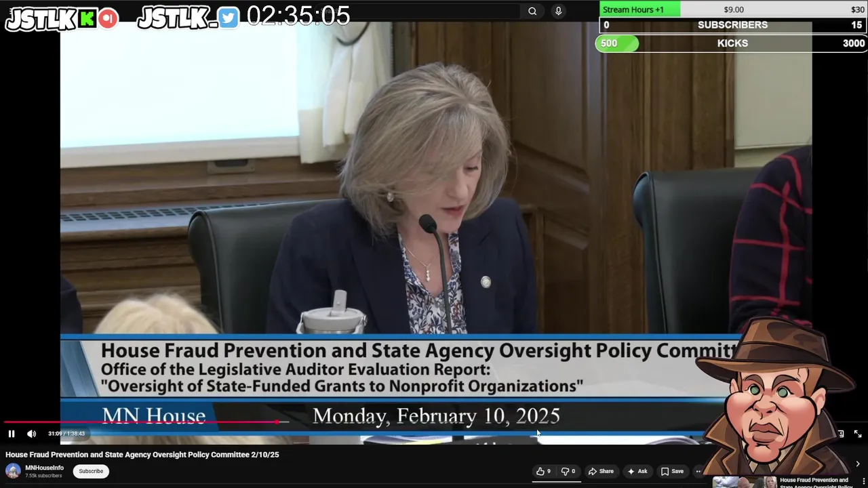Pause the YouTube video
This screenshot has width=868, height=488.
point(12,434)
